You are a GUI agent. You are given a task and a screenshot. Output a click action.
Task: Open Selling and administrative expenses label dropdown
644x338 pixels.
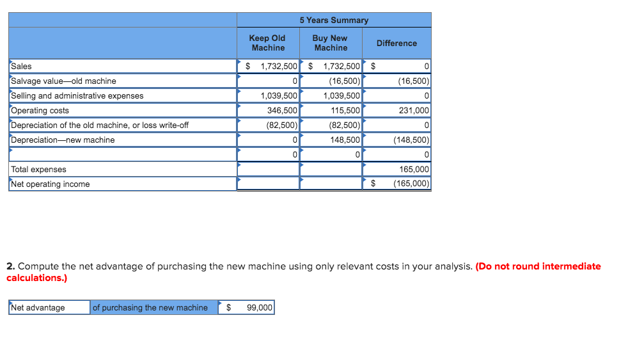pyautogui.click(x=123, y=96)
